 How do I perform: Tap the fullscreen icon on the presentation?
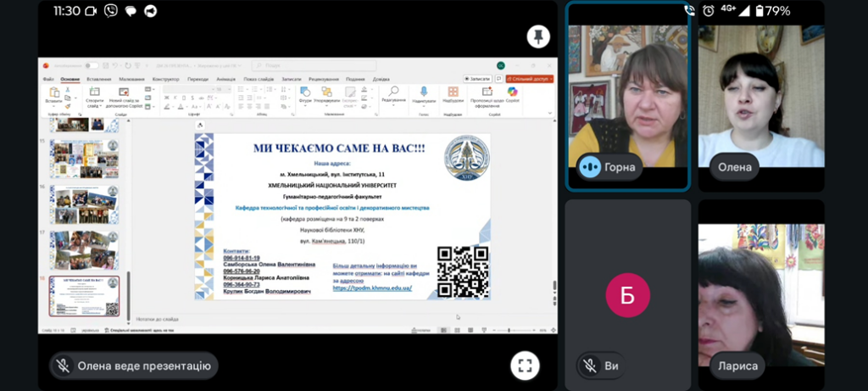pyautogui.click(x=525, y=366)
